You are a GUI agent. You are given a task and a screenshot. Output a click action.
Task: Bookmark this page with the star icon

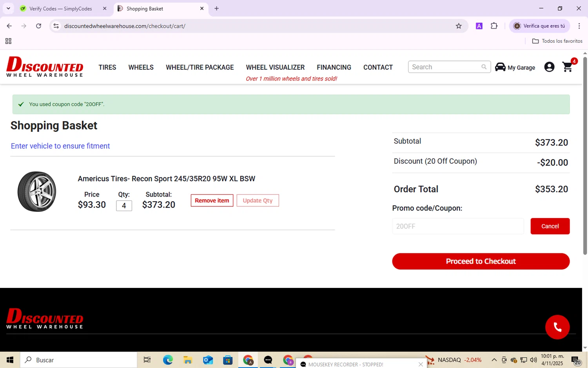[x=459, y=26]
